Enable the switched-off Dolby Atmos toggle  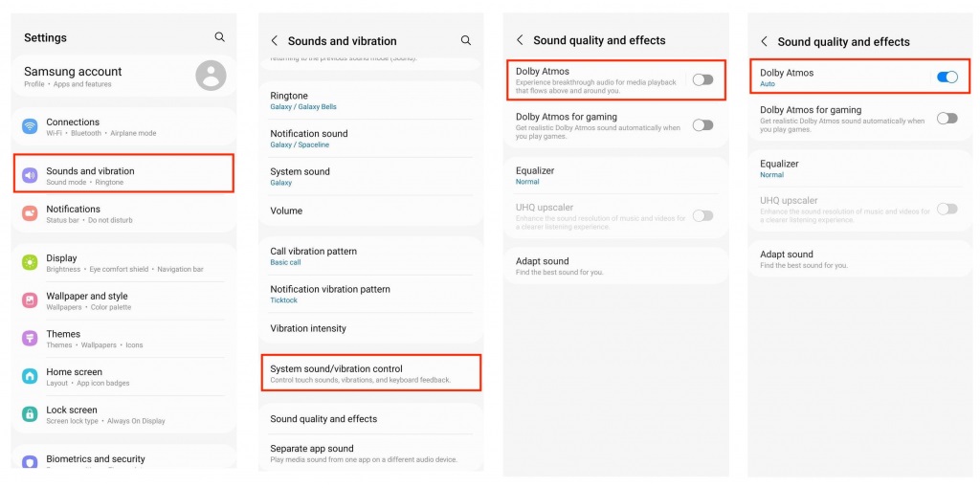point(702,79)
